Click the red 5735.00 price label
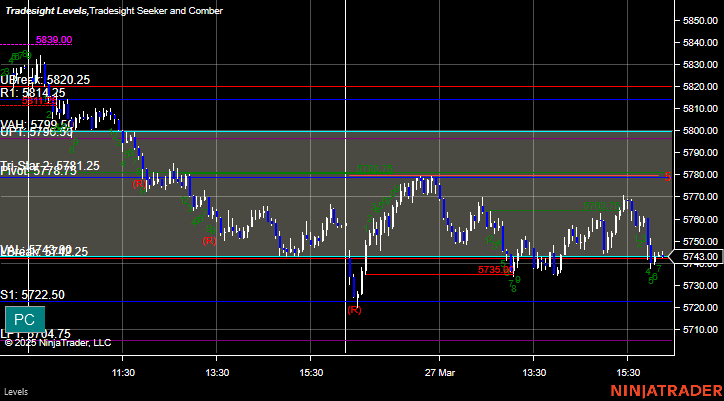Image resolution: width=724 pixels, height=401 pixels. [x=496, y=269]
